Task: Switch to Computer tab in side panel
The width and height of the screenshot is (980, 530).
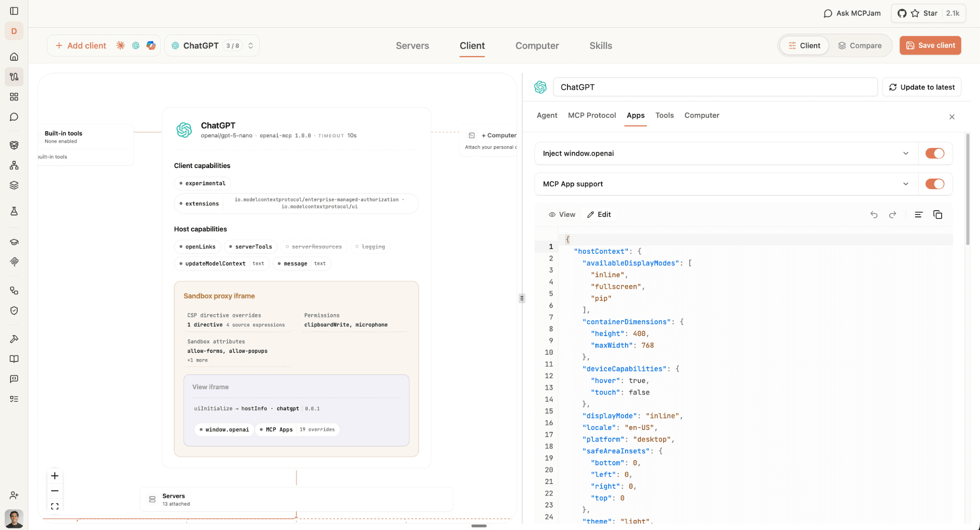Action: tap(702, 115)
